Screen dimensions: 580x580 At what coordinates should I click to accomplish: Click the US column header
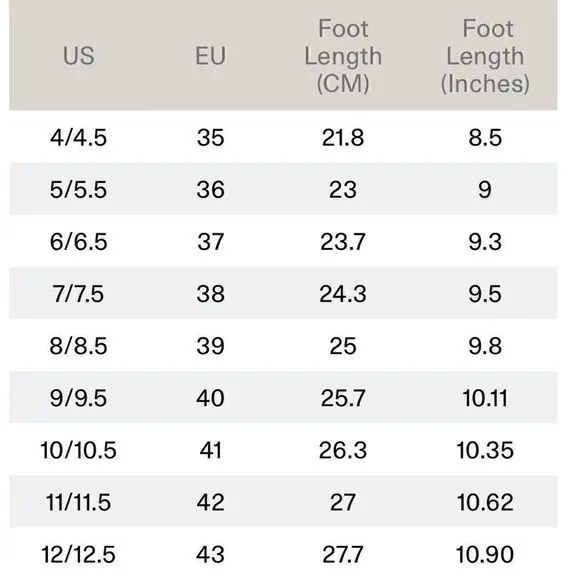click(79, 56)
